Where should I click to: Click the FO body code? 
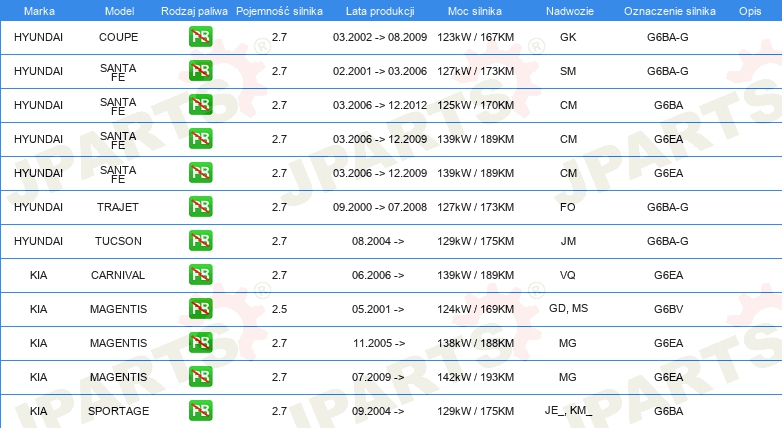pyautogui.click(x=568, y=207)
